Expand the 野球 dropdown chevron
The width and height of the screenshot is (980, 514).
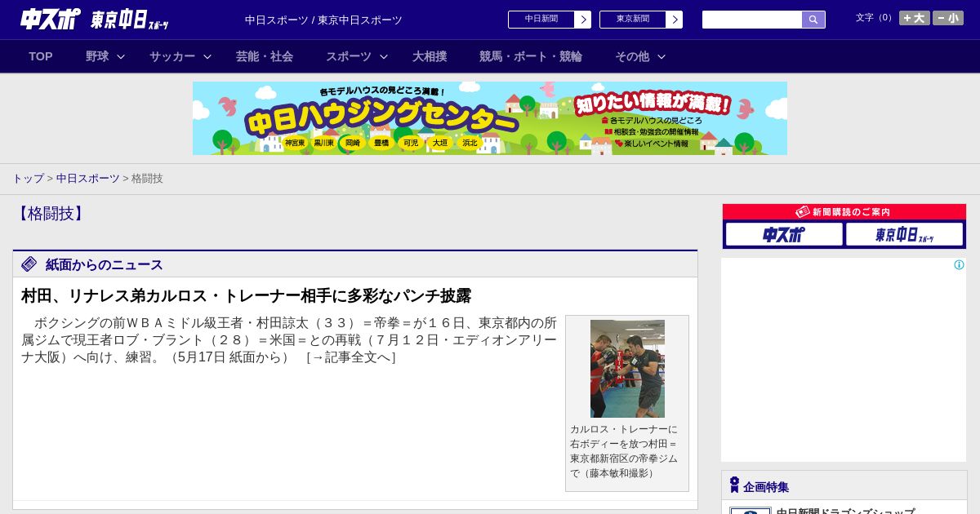click(121, 56)
